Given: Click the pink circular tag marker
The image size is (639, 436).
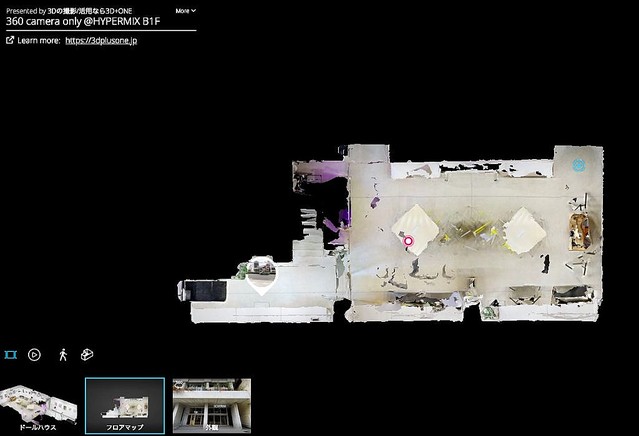Looking at the screenshot, I should (x=408, y=241).
